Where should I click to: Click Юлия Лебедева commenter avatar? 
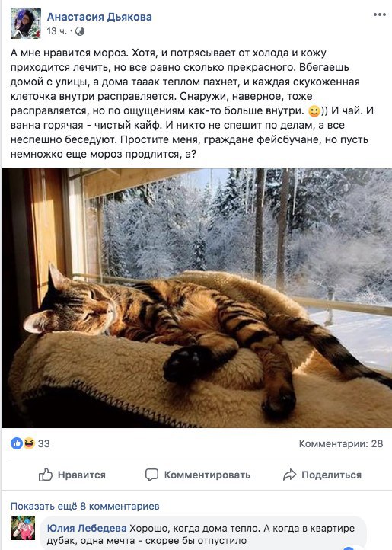click(23, 528)
